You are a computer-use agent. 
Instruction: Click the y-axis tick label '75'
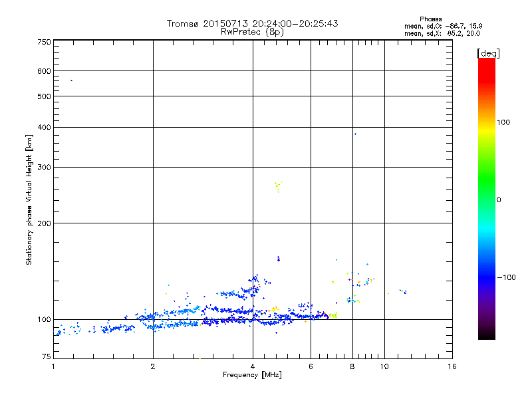(47, 356)
